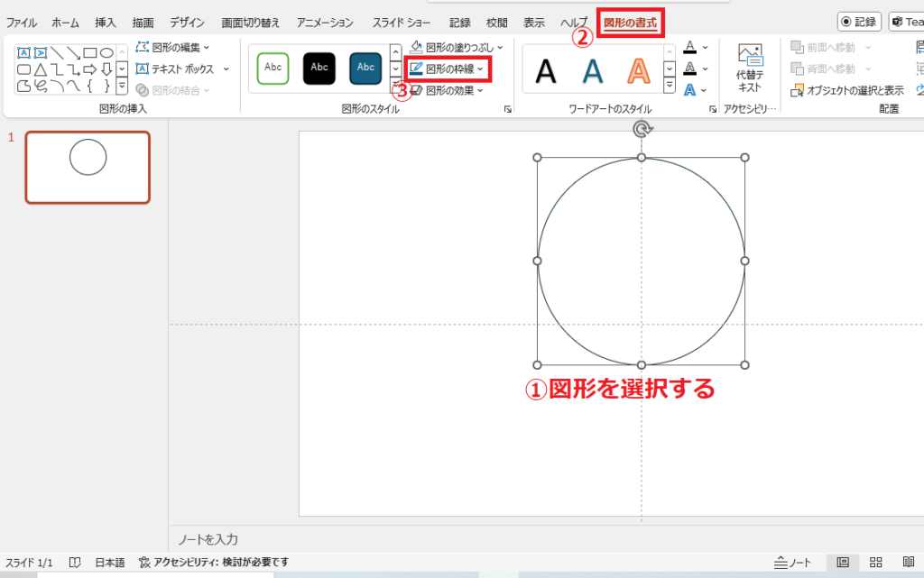Switch to the ホーム tab
This screenshot has width=924, height=578.
[x=65, y=23]
